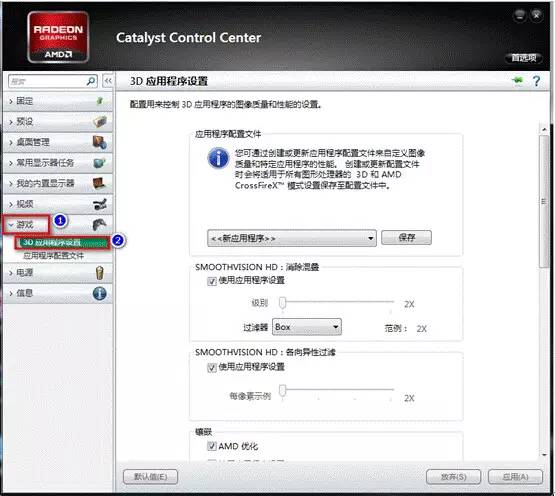
Task: Collapse the sidebar with double-arrow button
Action: click(108, 81)
